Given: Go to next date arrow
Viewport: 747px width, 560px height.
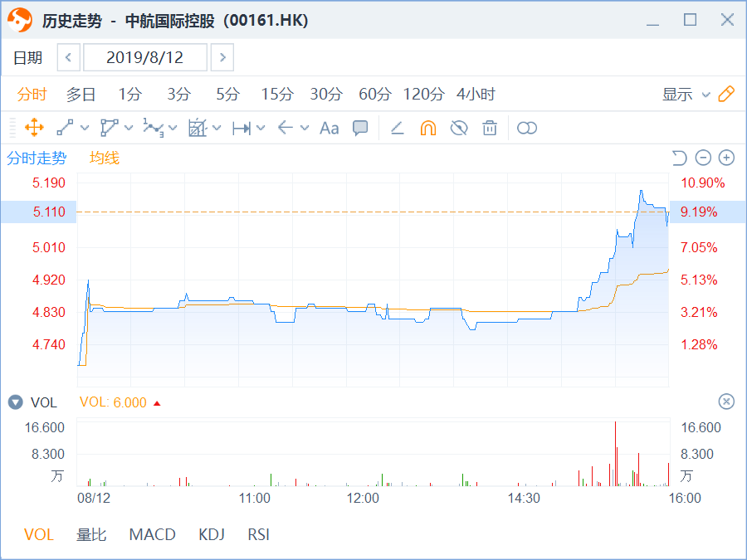Looking at the screenshot, I should pos(222,57).
